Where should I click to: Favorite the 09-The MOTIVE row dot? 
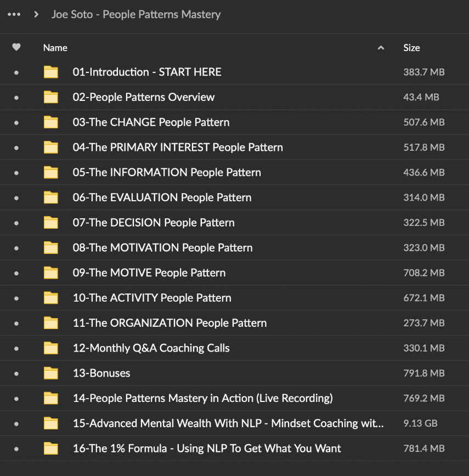point(16,273)
